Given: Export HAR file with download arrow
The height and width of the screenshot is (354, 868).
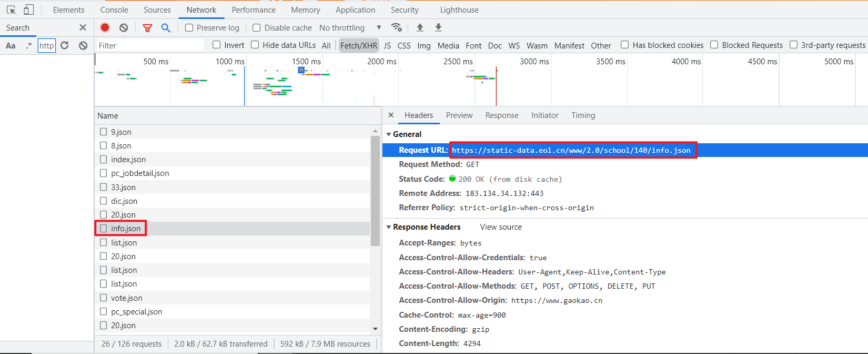Looking at the screenshot, I should [438, 27].
